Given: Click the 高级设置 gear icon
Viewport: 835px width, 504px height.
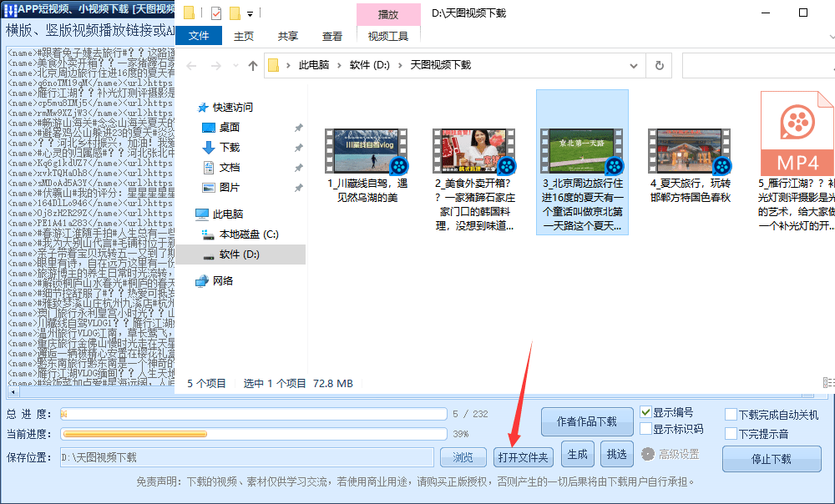Looking at the screenshot, I should [648, 454].
